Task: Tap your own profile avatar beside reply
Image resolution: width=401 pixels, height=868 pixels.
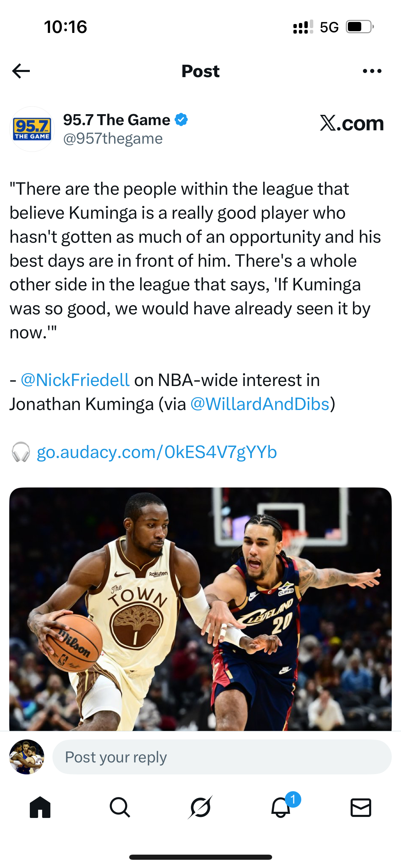Action: (x=27, y=757)
